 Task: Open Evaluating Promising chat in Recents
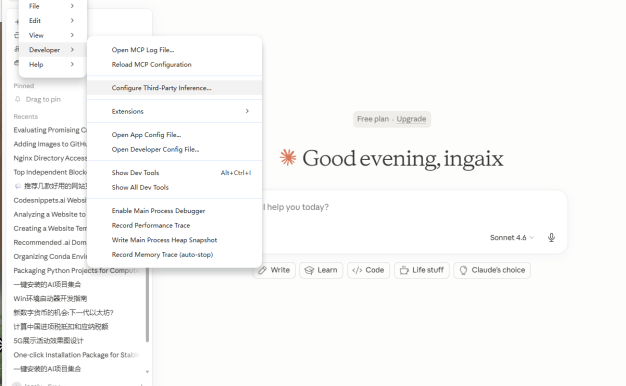tap(50, 130)
